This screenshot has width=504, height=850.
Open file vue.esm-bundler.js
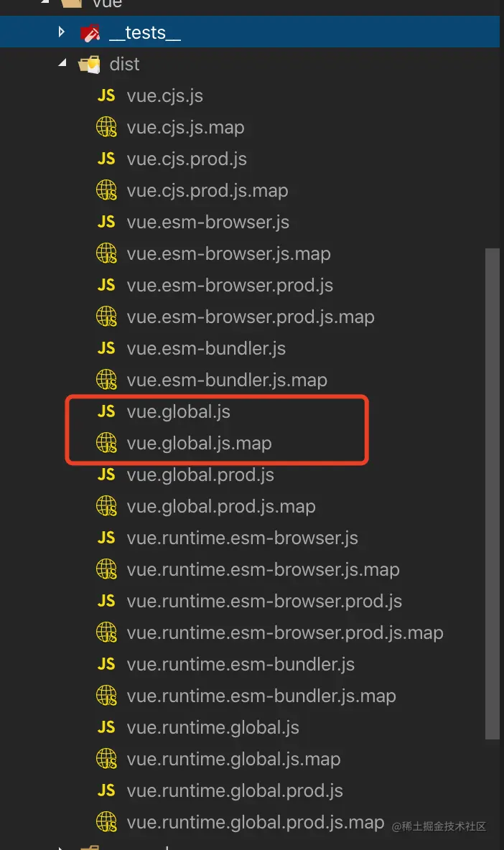pyautogui.click(x=206, y=349)
